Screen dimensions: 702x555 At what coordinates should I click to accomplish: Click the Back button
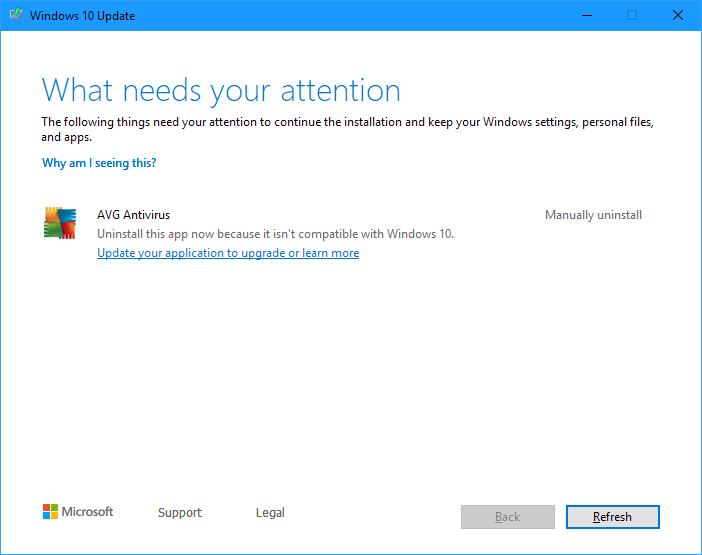(x=508, y=517)
